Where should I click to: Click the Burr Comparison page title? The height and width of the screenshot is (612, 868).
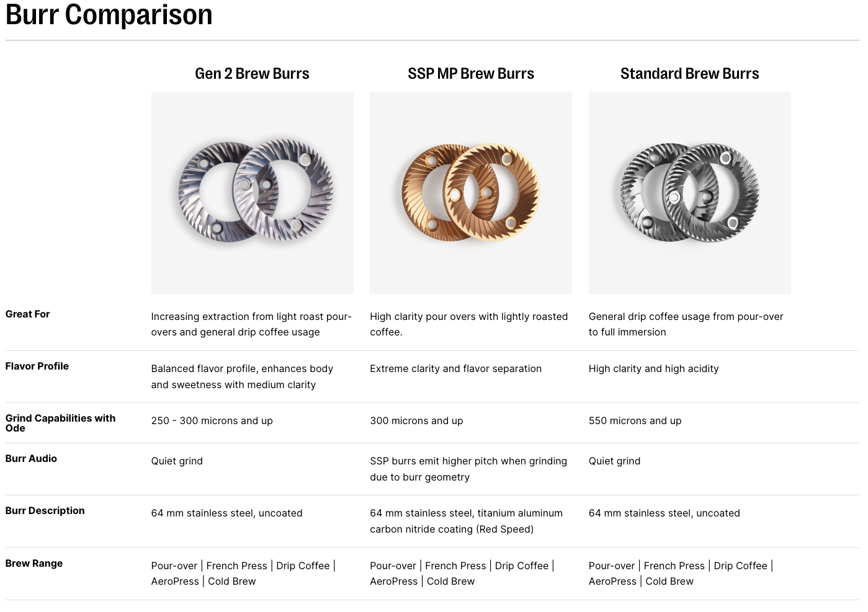(109, 14)
